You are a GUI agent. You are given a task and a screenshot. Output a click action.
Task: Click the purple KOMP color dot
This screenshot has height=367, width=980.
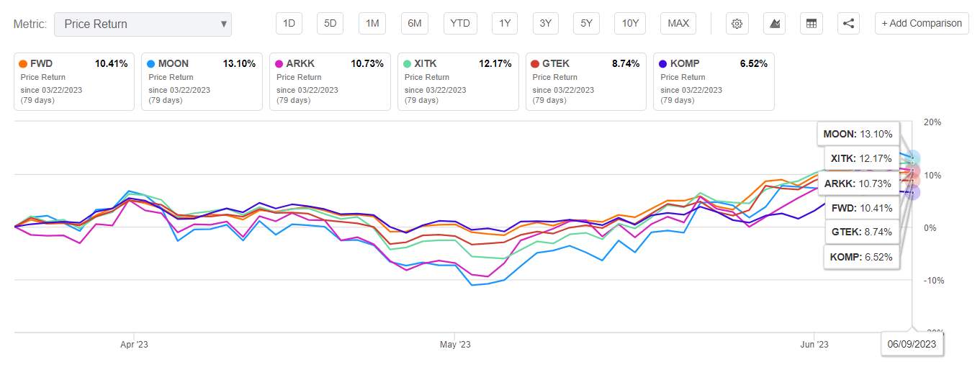[664, 64]
